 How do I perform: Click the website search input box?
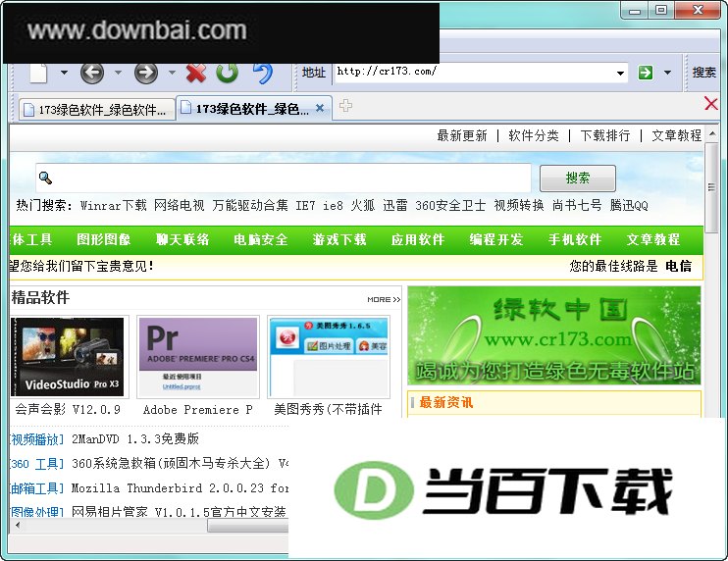point(284,178)
